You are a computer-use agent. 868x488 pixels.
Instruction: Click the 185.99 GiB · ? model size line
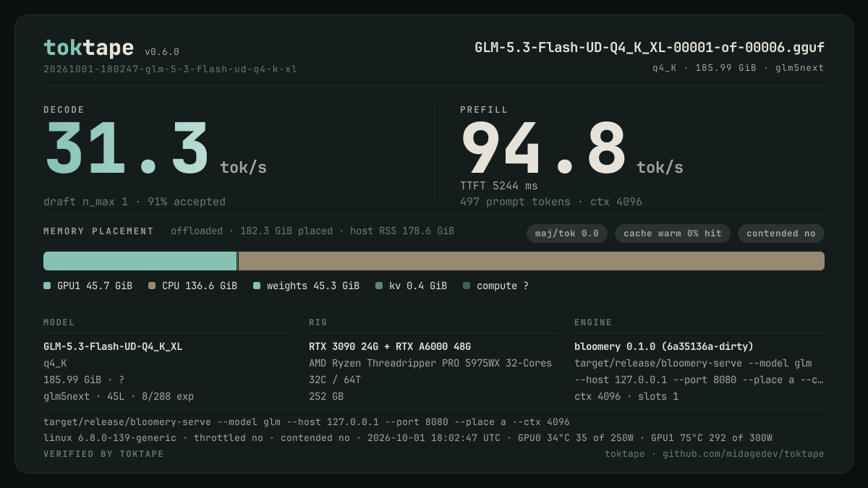click(x=84, y=380)
